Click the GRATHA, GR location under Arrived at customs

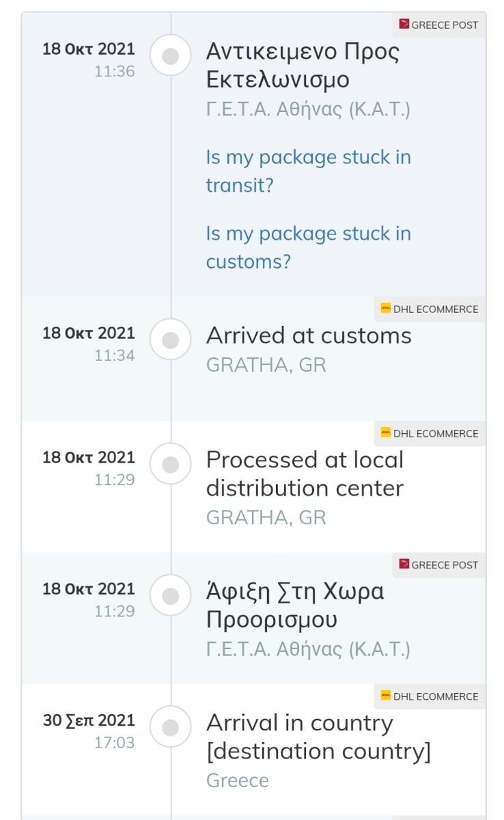point(266,365)
